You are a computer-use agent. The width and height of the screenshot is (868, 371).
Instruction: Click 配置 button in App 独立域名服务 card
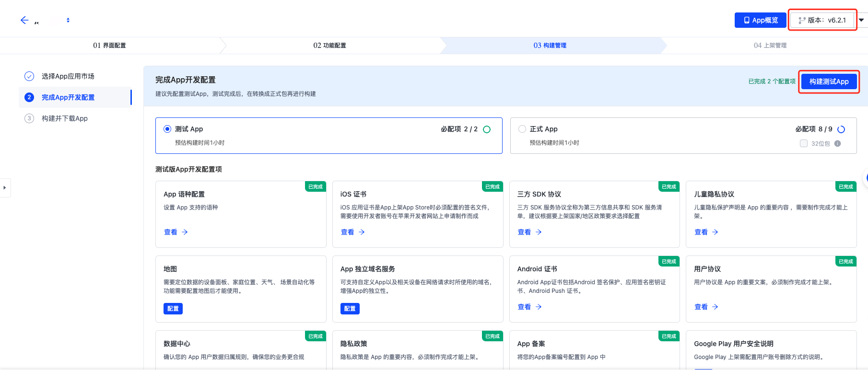pos(350,309)
